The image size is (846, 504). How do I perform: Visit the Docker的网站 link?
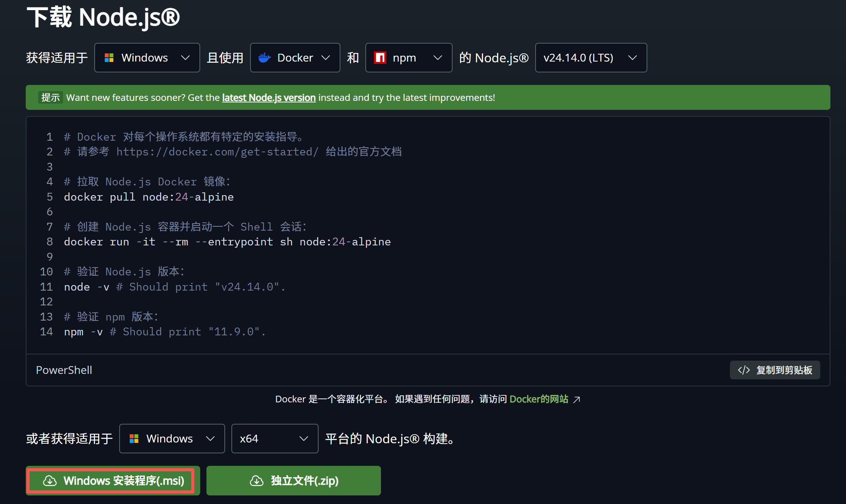pos(539,399)
